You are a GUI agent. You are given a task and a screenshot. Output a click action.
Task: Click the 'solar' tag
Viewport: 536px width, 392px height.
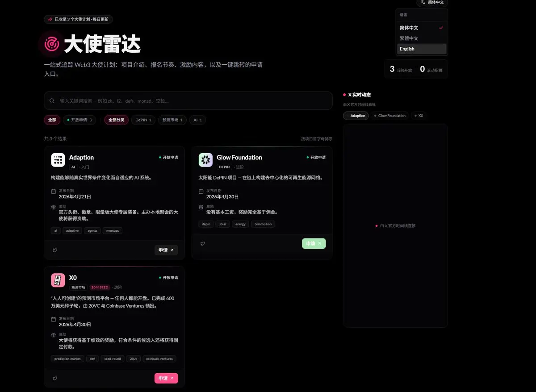(222, 224)
